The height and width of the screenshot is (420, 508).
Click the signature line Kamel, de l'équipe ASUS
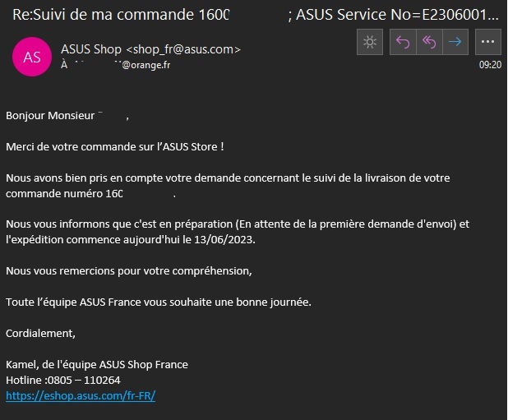[97, 364]
